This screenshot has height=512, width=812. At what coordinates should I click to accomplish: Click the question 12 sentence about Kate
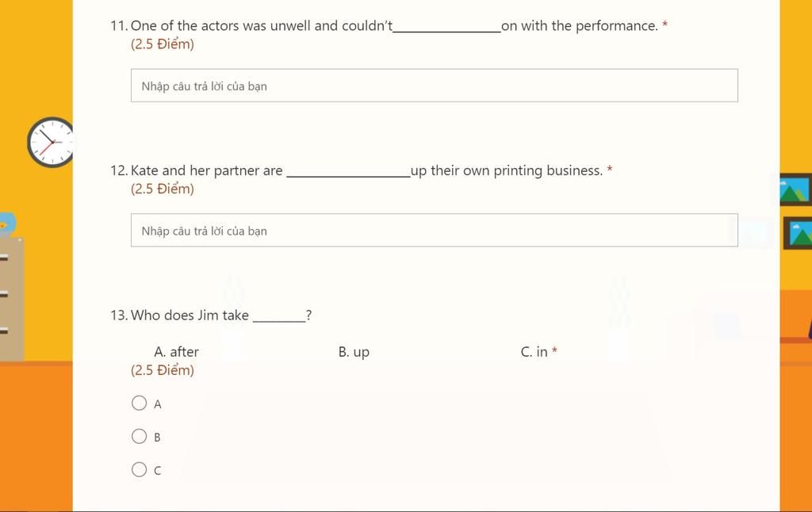coord(366,171)
